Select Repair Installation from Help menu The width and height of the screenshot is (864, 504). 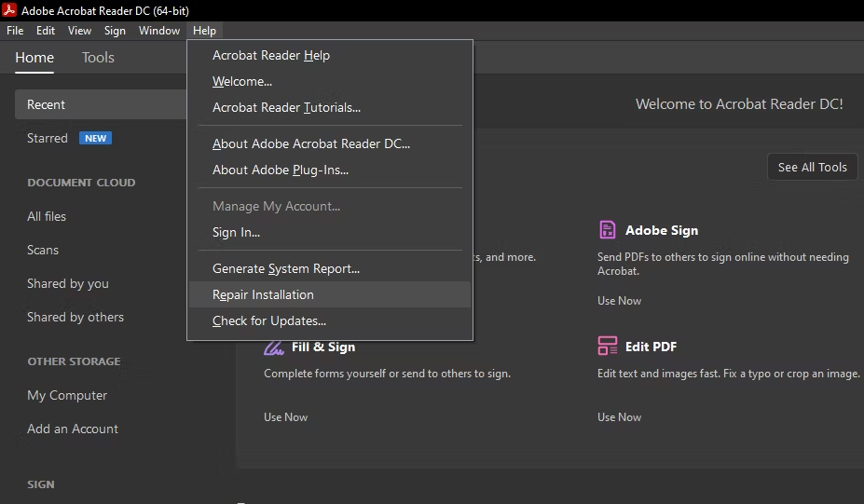pos(263,294)
